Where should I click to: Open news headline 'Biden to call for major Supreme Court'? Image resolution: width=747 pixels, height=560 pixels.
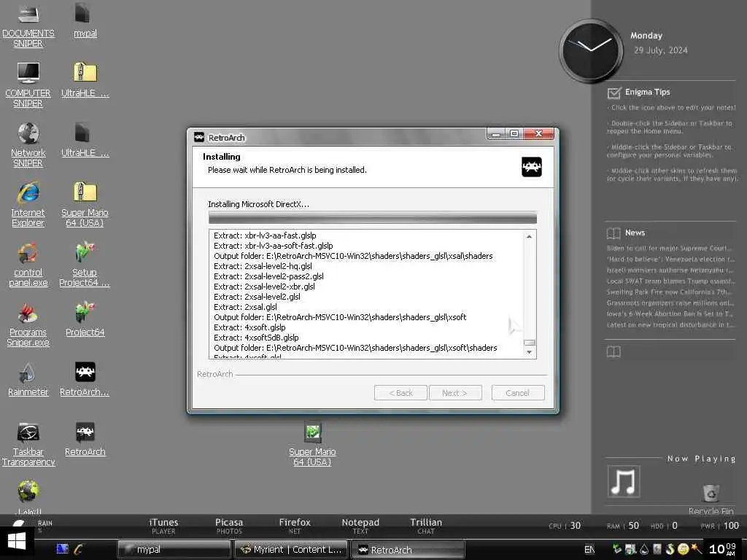pyautogui.click(x=670, y=248)
